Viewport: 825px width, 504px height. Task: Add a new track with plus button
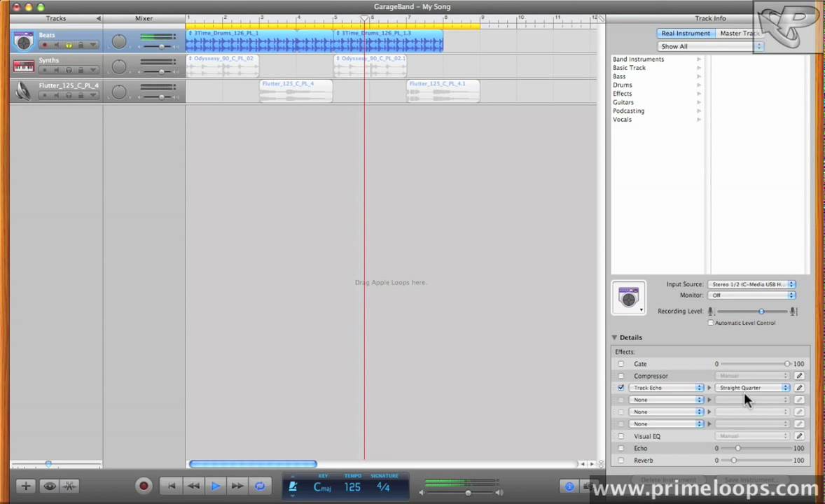coord(25,486)
